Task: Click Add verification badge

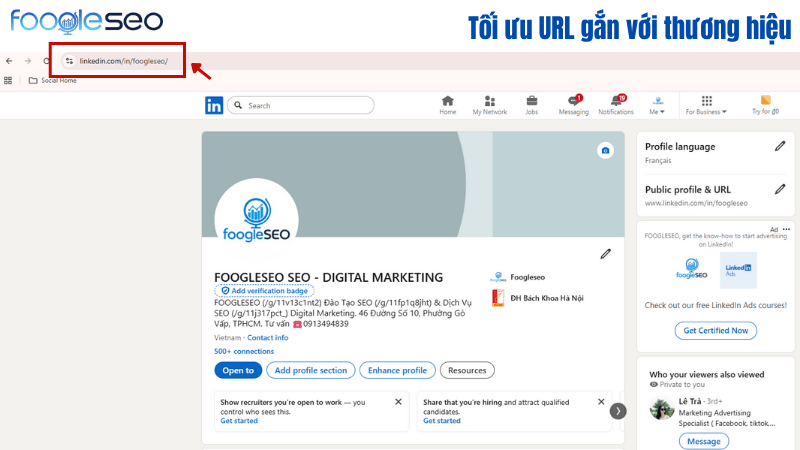Action: [264, 291]
